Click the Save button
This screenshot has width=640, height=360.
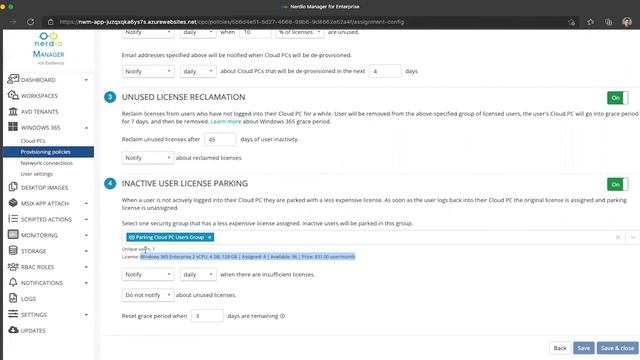(x=584, y=348)
